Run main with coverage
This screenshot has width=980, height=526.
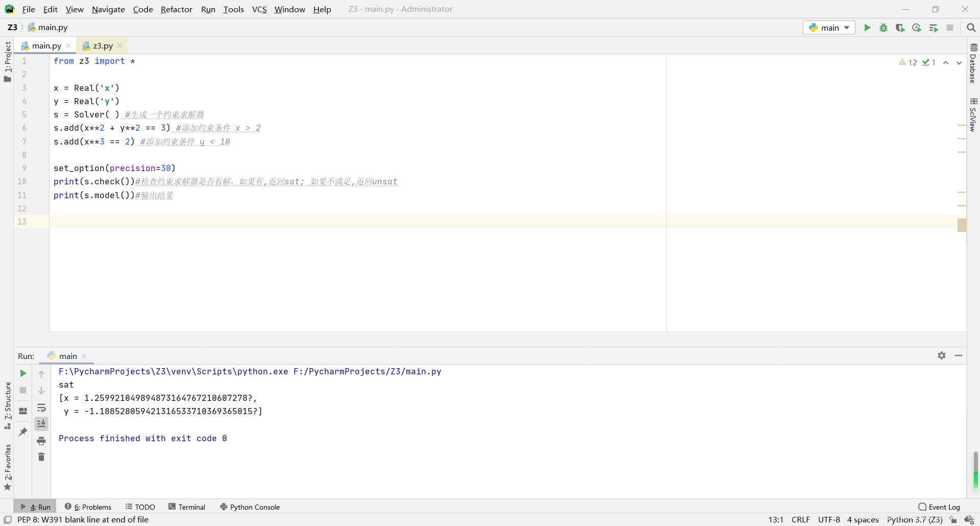tap(900, 28)
